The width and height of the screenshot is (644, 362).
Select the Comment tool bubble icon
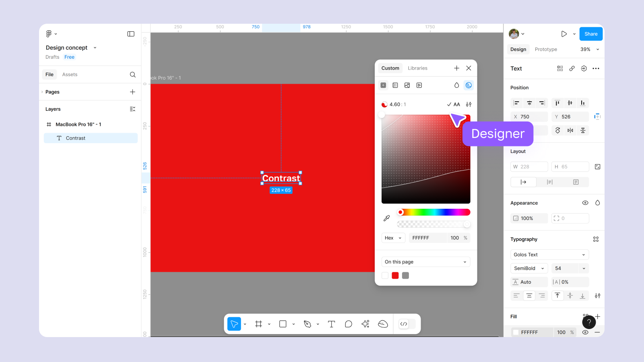tap(349, 324)
